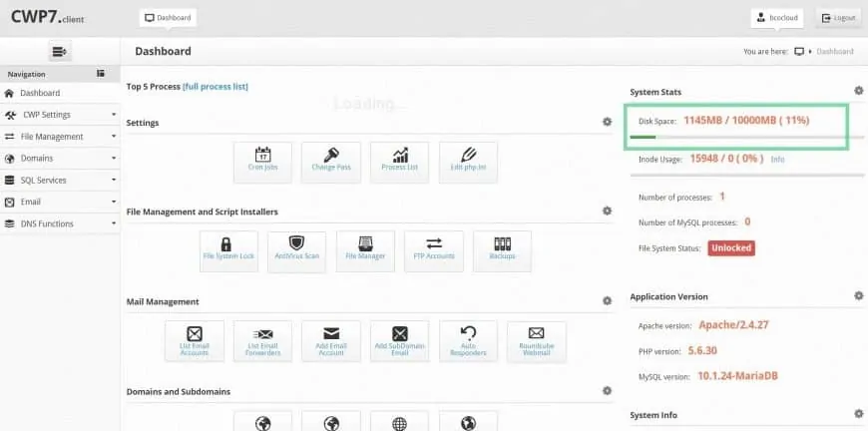Click the Inode Usage progress bar

[746, 176]
